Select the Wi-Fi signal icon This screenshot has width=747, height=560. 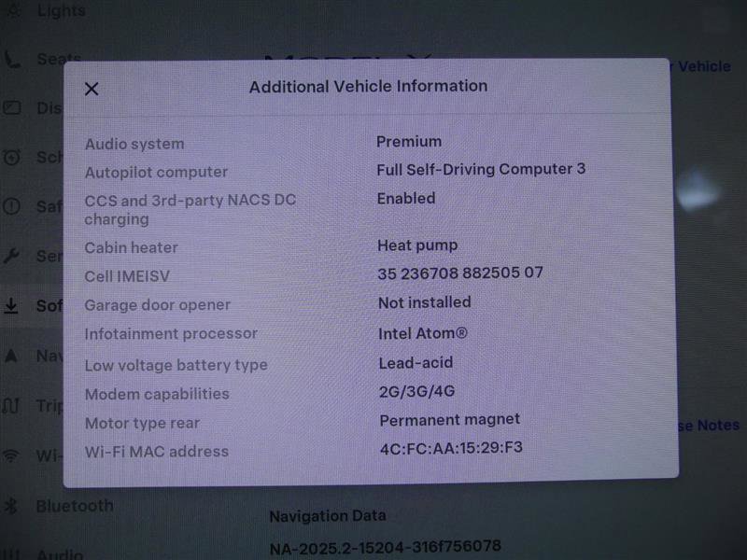11,455
